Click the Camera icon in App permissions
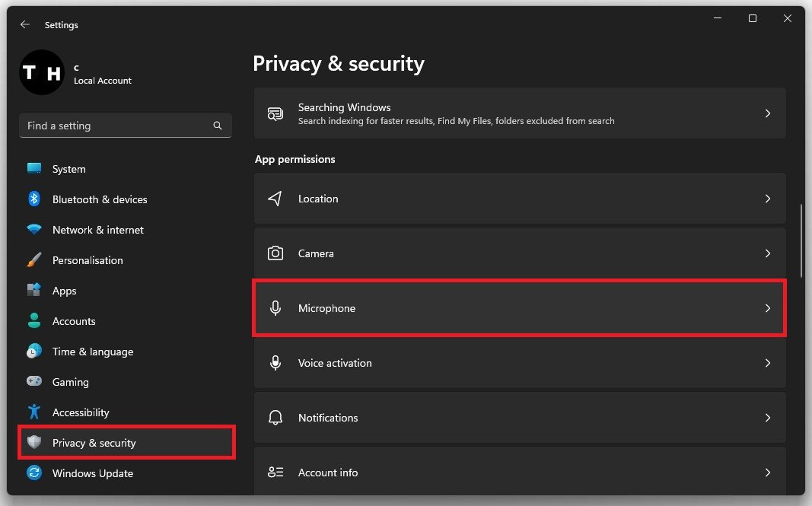Image resolution: width=812 pixels, height=506 pixels. point(275,253)
